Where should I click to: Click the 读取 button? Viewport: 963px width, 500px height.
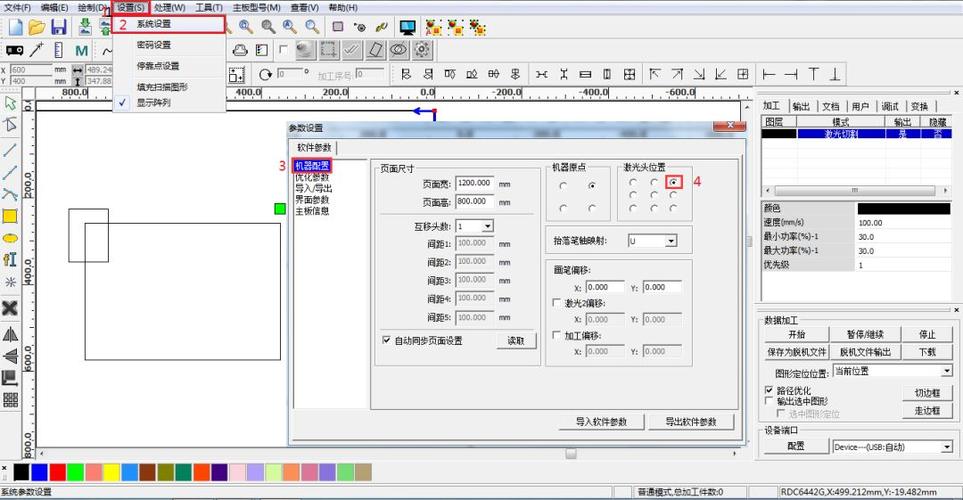[516, 340]
